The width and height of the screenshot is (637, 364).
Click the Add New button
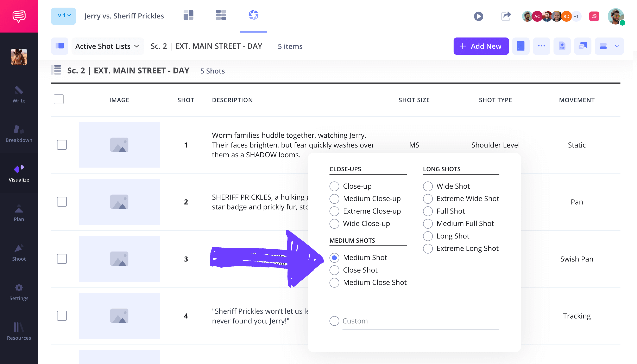[x=481, y=46]
